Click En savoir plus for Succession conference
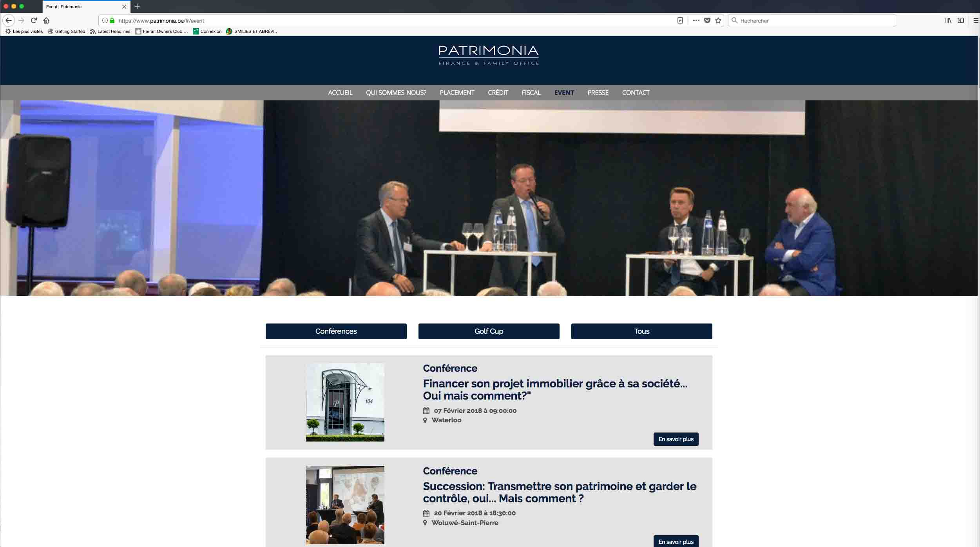The width and height of the screenshot is (980, 547). (676, 541)
